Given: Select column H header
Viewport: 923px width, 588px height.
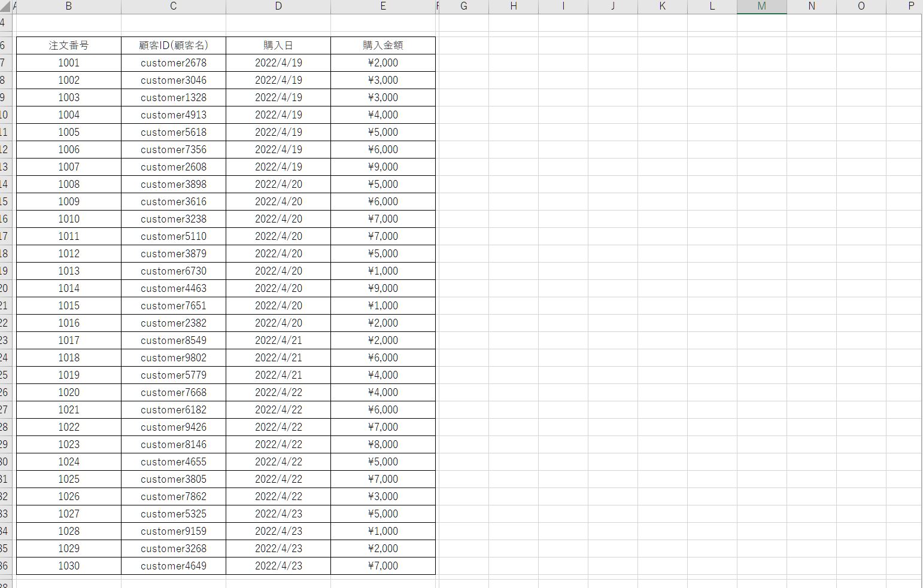Looking at the screenshot, I should pos(514,6).
